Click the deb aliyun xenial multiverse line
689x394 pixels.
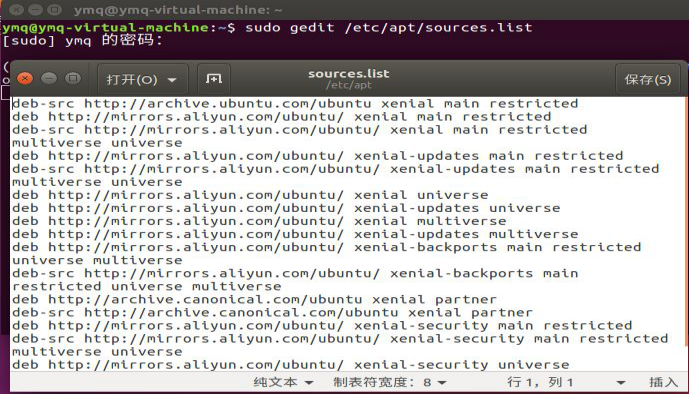259,221
